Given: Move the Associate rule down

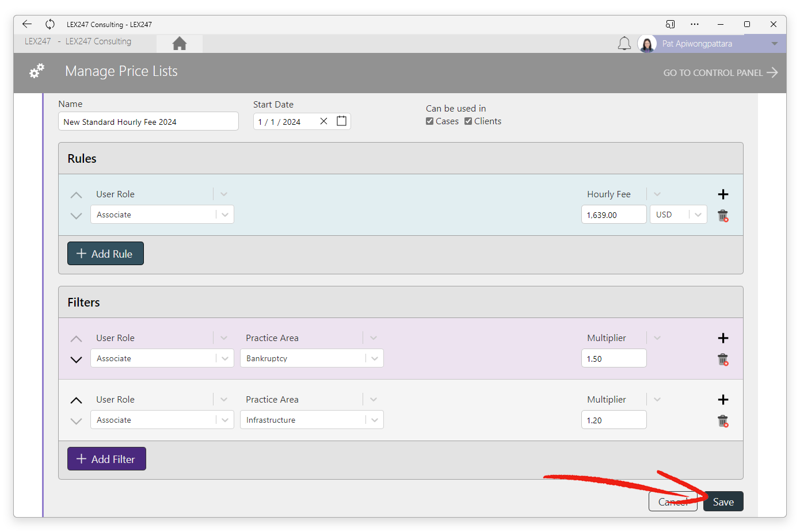Looking at the screenshot, I should pyautogui.click(x=76, y=216).
